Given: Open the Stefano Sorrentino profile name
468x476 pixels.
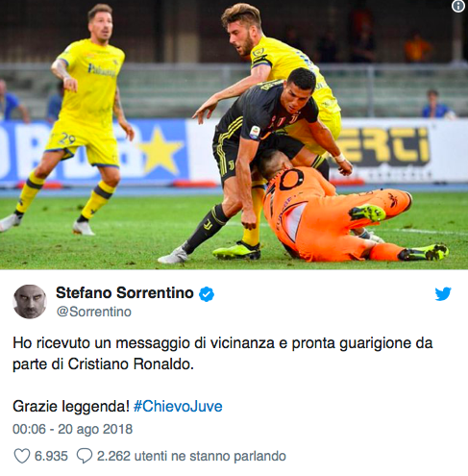Looking at the screenshot, I should tap(125, 293).
